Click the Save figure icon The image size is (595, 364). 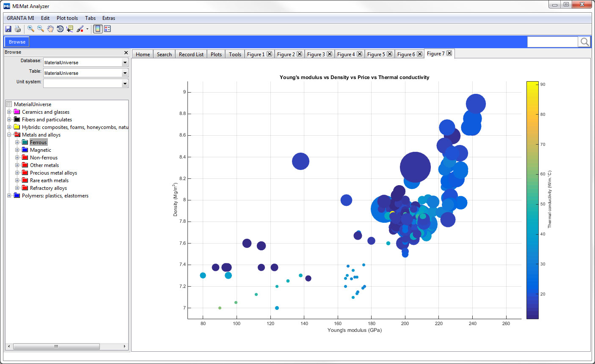[x=8, y=28]
